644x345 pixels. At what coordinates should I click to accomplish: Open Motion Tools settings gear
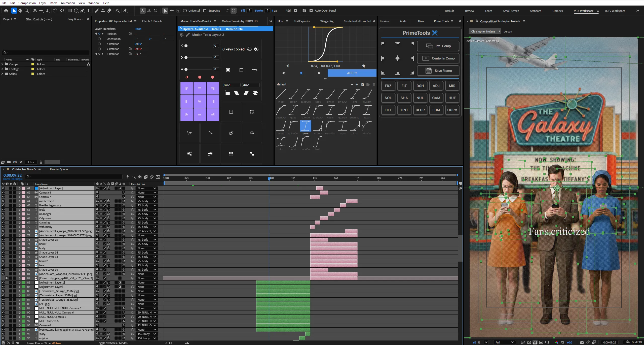click(182, 35)
